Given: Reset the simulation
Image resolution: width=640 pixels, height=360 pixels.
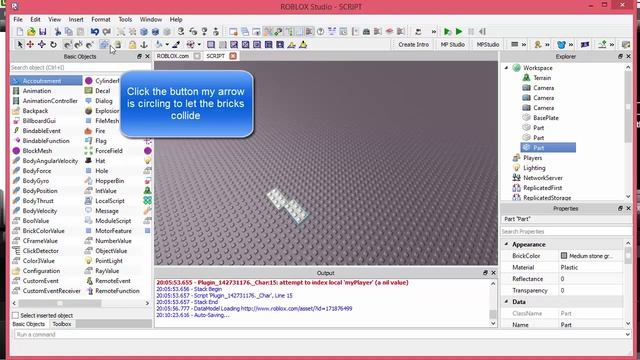Looking at the screenshot, I should click(482, 31).
